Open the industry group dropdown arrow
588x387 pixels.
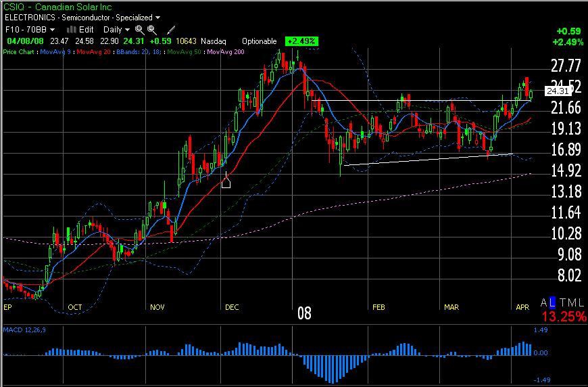(158, 18)
